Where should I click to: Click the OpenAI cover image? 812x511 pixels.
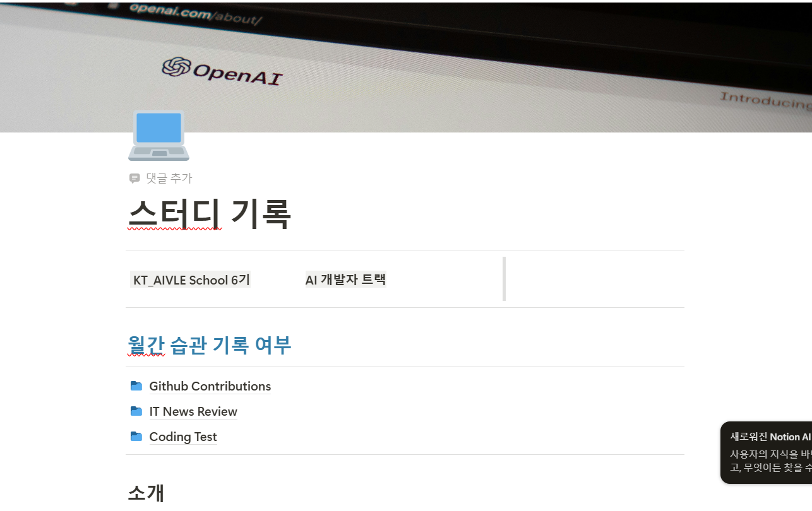coord(406,66)
